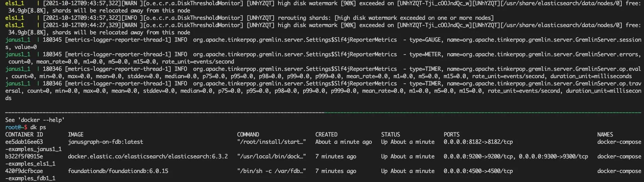Click the "-examples_els1_1" container name line

point(30,164)
